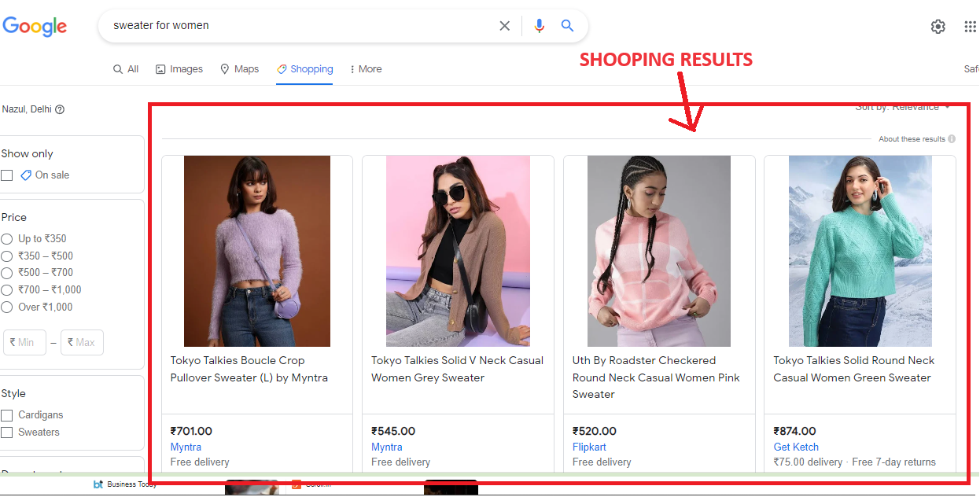This screenshot has width=980, height=497.
Task: Open the Google apps grid
Action: [970, 27]
